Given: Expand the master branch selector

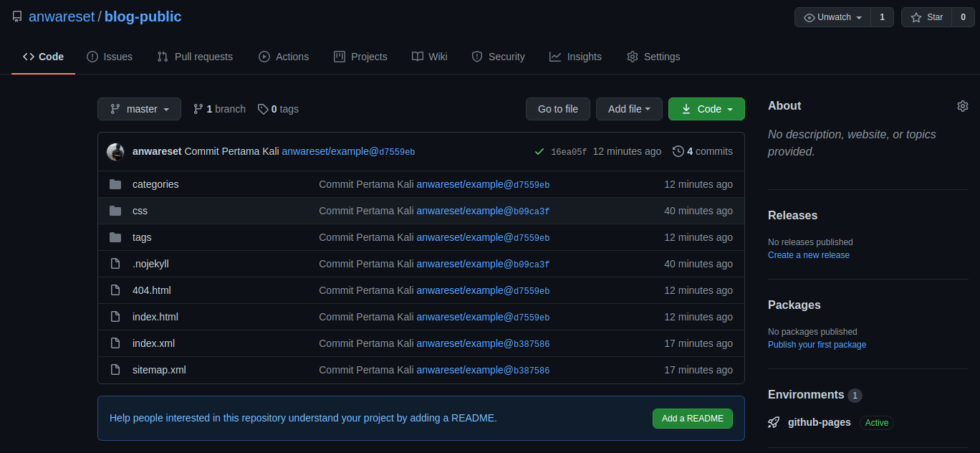Looking at the screenshot, I should 140,109.
